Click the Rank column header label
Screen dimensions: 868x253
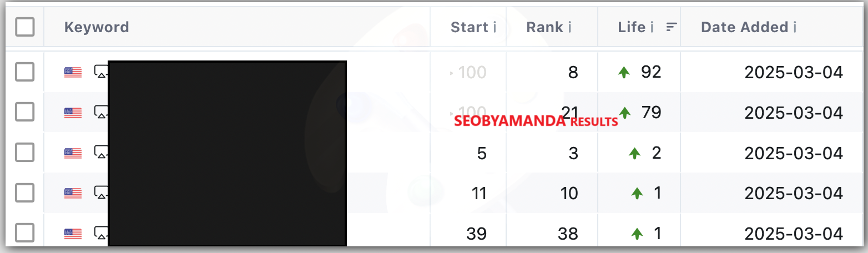[544, 27]
